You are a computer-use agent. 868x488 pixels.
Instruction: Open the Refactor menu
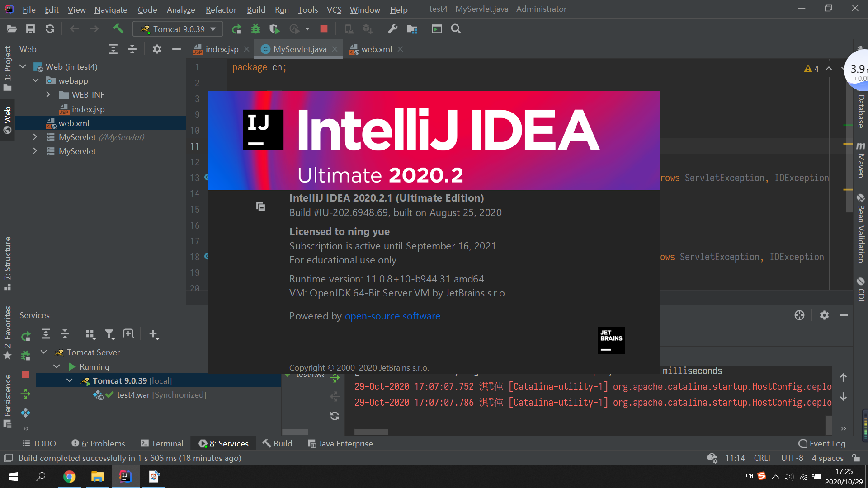pyautogui.click(x=221, y=9)
